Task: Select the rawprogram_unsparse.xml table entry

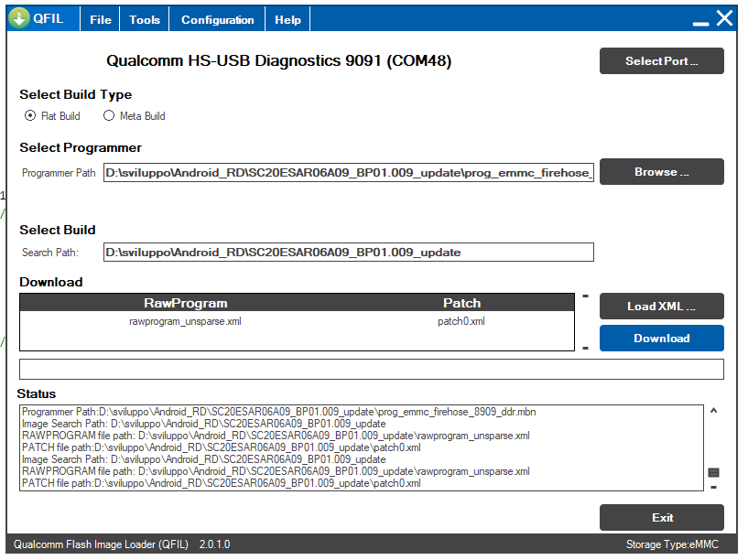Action: (x=185, y=322)
